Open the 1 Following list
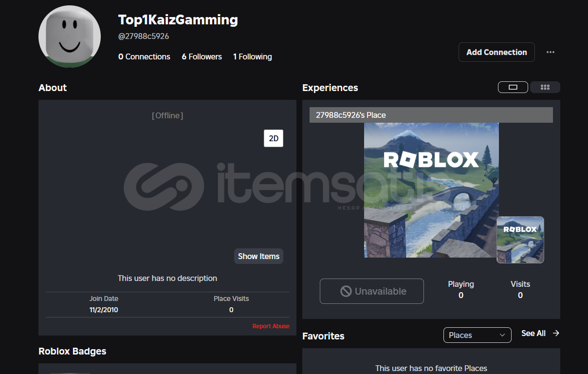This screenshot has width=588, height=374. coord(252,56)
